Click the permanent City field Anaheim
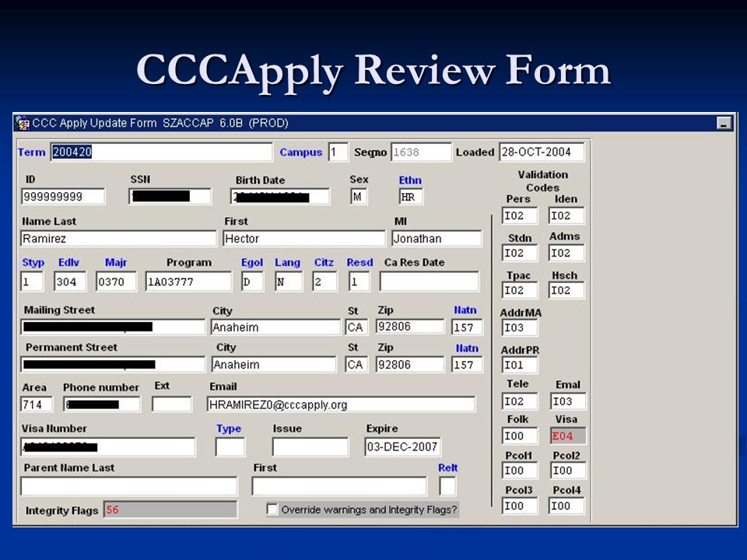The height and width of the screenshot is (560, 747). [x=273, y=364]
